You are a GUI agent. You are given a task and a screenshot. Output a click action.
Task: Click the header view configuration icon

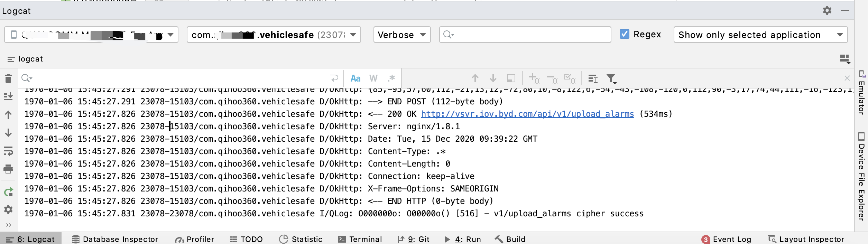click(x=845, y=59)
